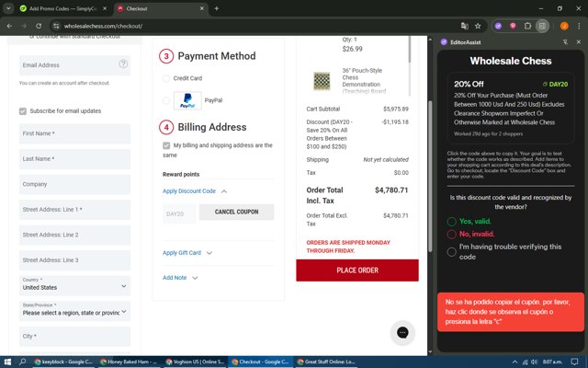The image size is (588, 368).
Task: Show hidden system tray icons
Action: pyautogui.click(x=514, y=362)
